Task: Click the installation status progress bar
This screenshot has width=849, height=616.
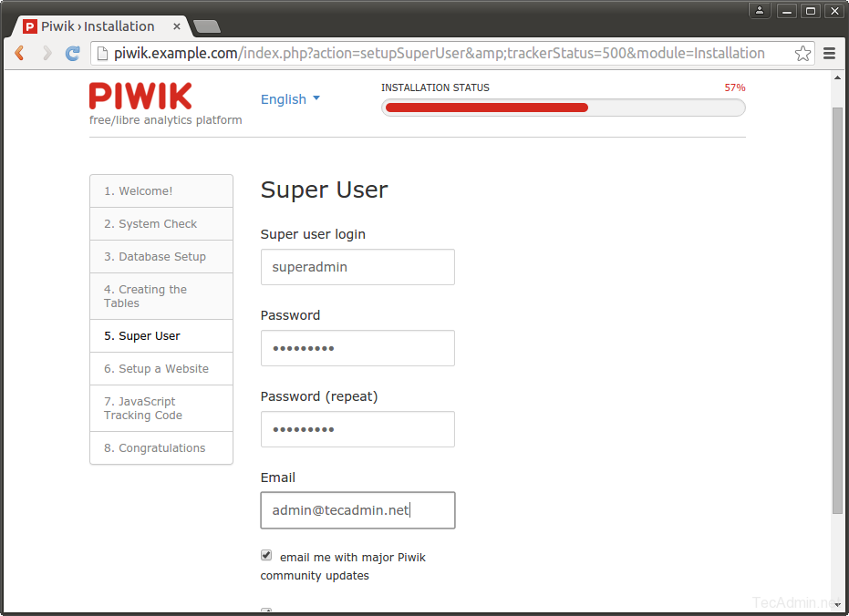Action: (563, 108)
